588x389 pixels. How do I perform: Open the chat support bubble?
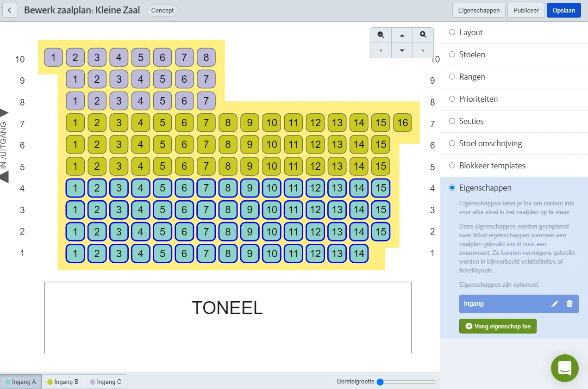(564, 368)
